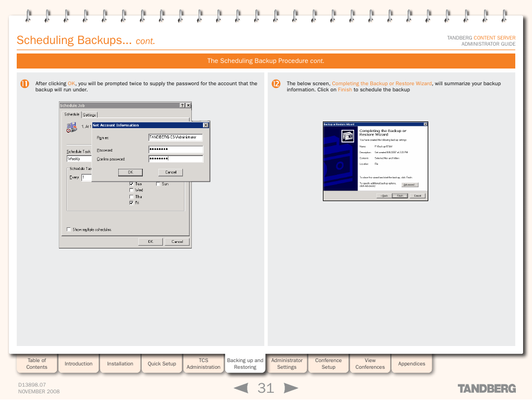Viewport: 532px width, 400px height.
Task: Toggle the Thu checkbox
Action: (x=131, y=197)
